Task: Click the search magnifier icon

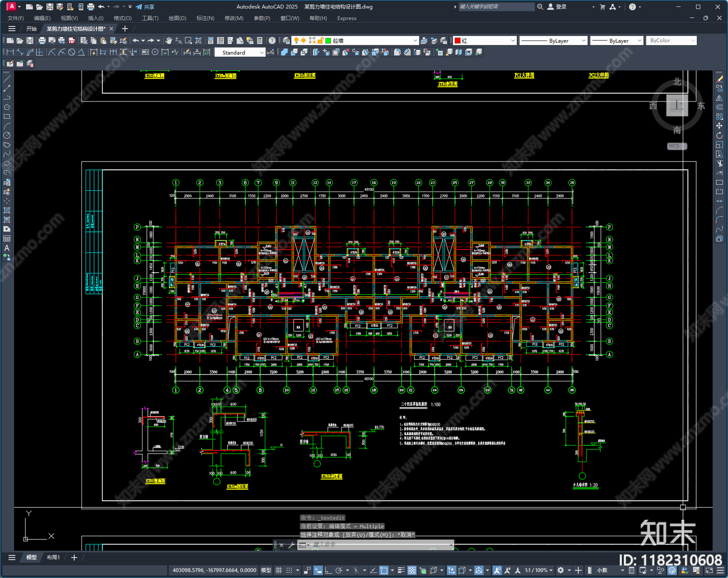Action: pos(540,7)
